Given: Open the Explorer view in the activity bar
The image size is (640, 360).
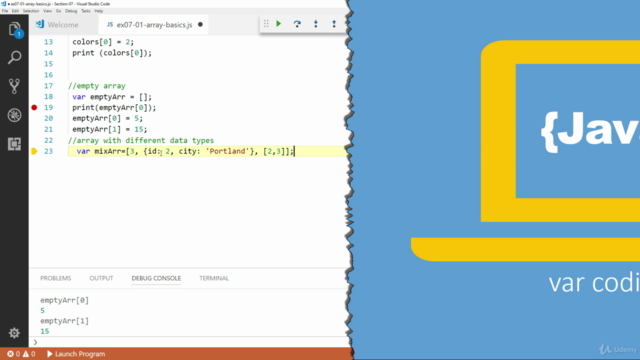Looking at the screenshot, I should (x=14, y=29).
